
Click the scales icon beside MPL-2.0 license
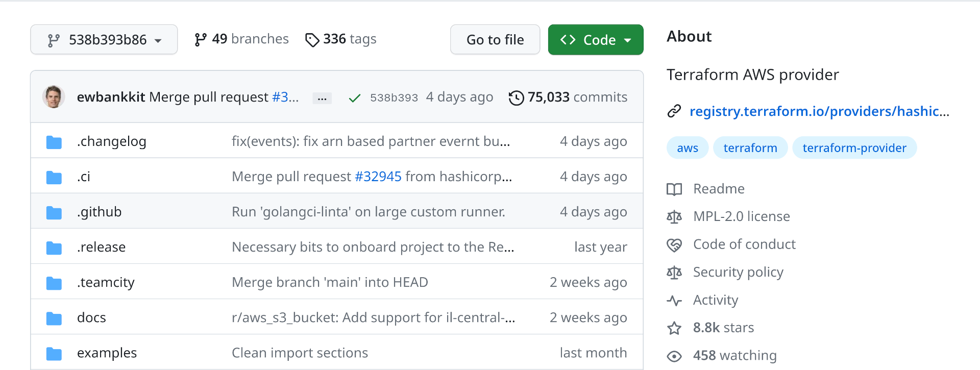[674, 217]
